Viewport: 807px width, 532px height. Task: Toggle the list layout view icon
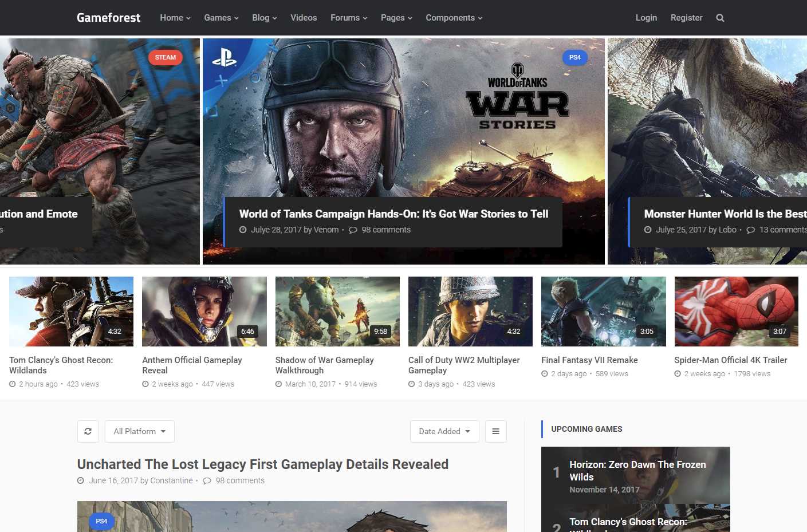tap(495, 431)
